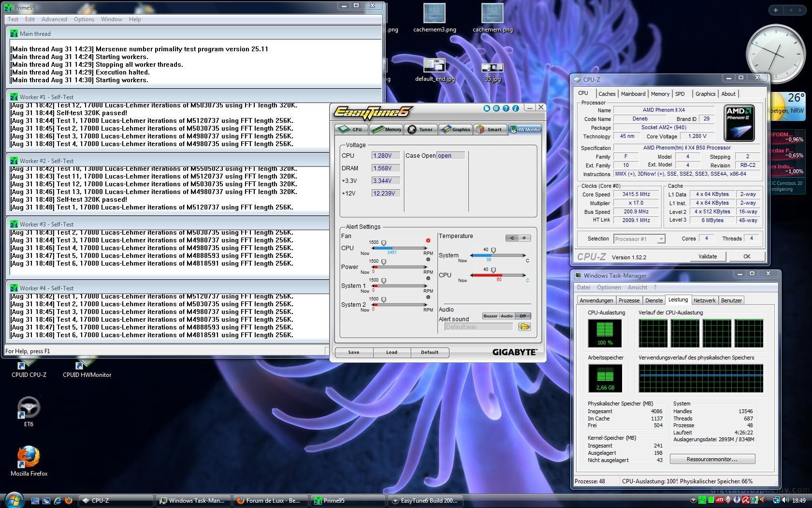The height and width of the screenshot is (508, 812).
Task: Open the Mainboard tab in CPU-Z
Action: [x=633, y=94]
